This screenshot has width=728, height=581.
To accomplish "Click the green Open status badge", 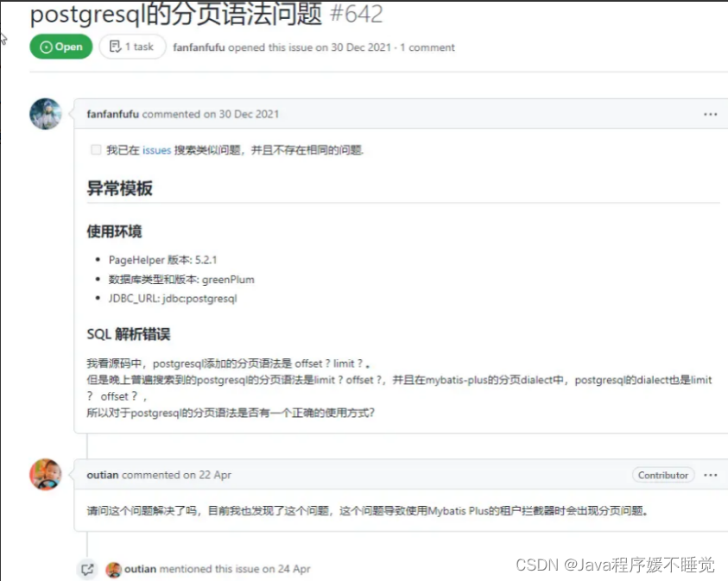I will (60, 47).
